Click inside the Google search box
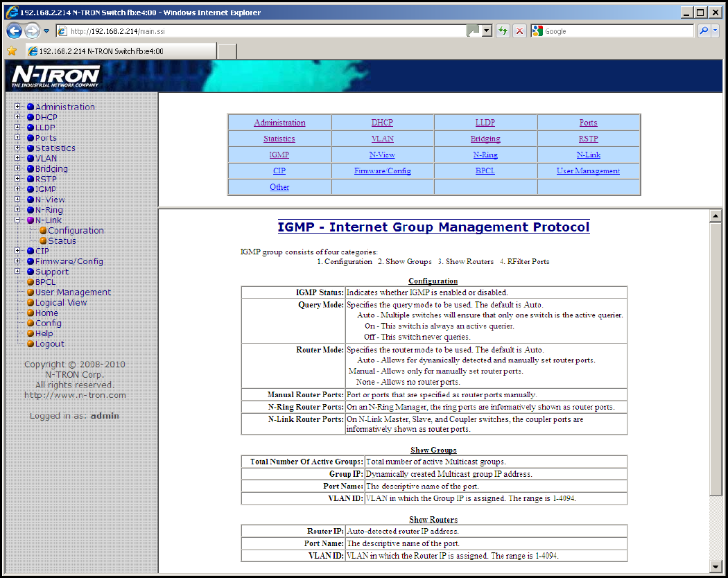Screen dimensions: 728x578 tap(617, 31)
